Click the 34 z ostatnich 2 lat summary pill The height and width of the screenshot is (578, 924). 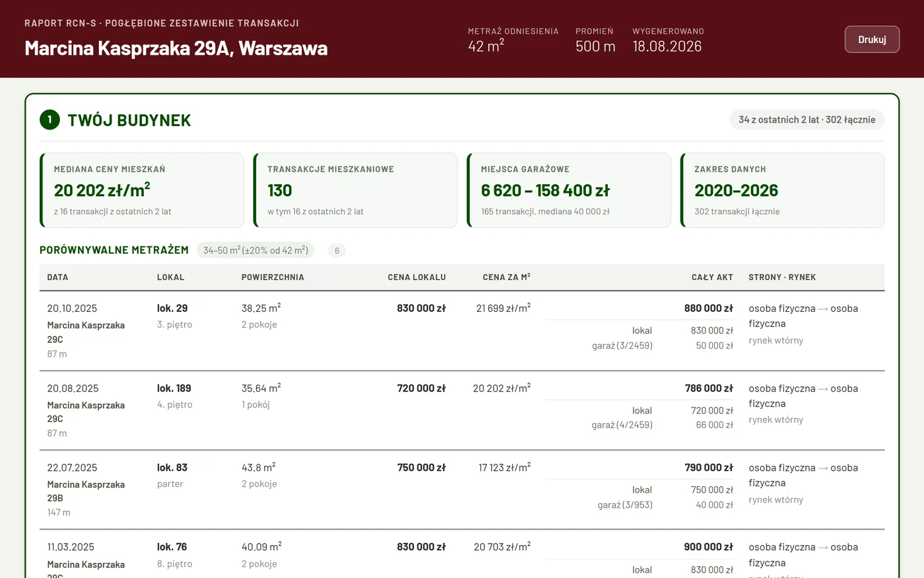[807, 120]
